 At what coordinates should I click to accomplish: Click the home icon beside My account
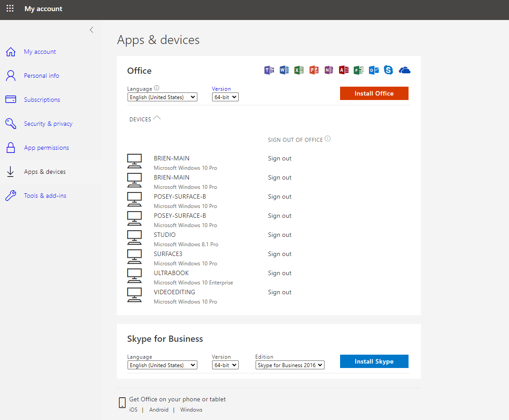(x=11, y=52)
